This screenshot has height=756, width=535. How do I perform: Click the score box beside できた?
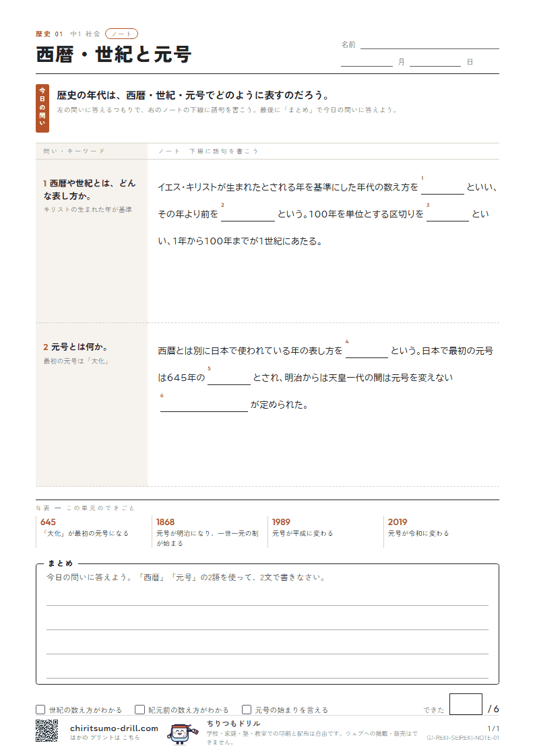466,704
